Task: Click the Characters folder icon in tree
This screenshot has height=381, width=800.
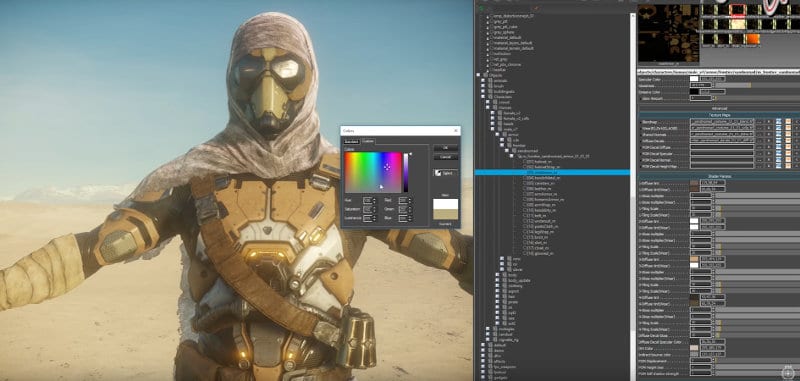Action: coord(490,97)
